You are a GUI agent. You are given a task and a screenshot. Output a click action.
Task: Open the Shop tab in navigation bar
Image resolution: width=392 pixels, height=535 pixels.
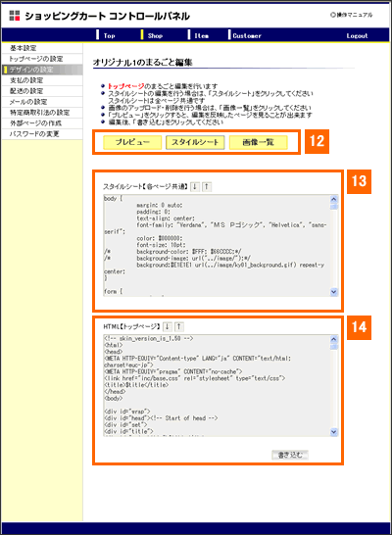155,36
